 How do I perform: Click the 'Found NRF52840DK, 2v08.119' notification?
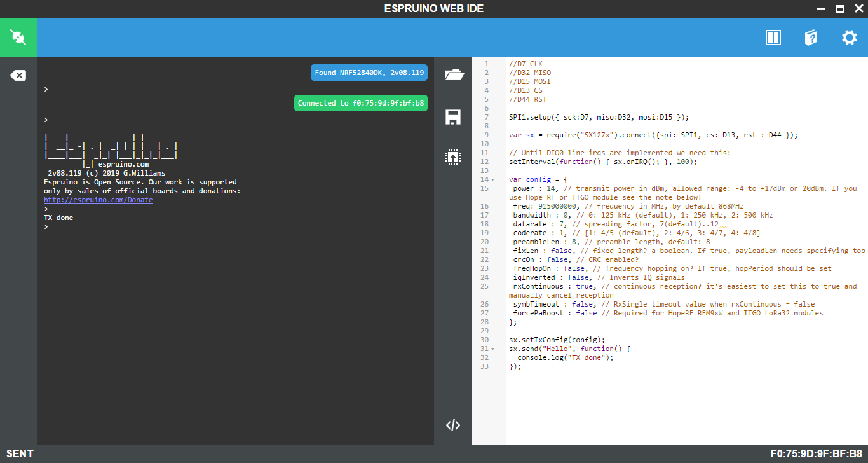(369, 73)
